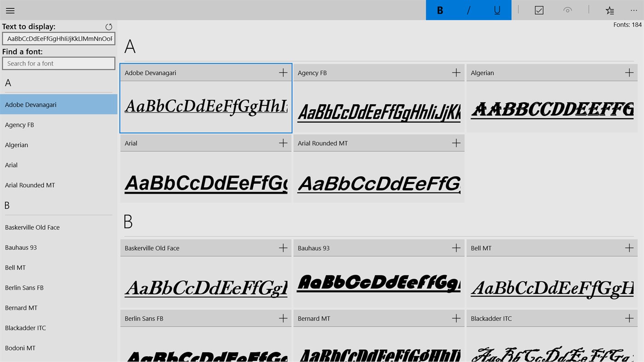Select Agency FB in the sidebar list
The image size is (644, 362).
pyautogui.click(x=58, y=125)
